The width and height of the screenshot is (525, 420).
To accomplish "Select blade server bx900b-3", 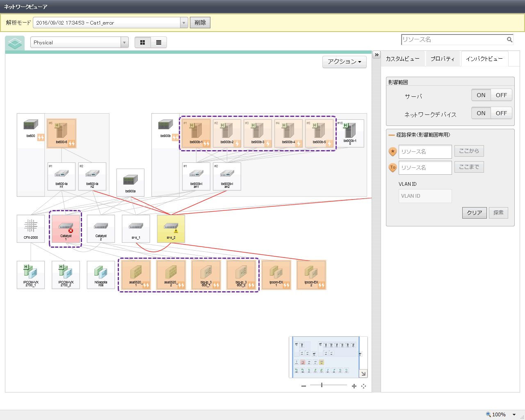I will pos(258,133).
